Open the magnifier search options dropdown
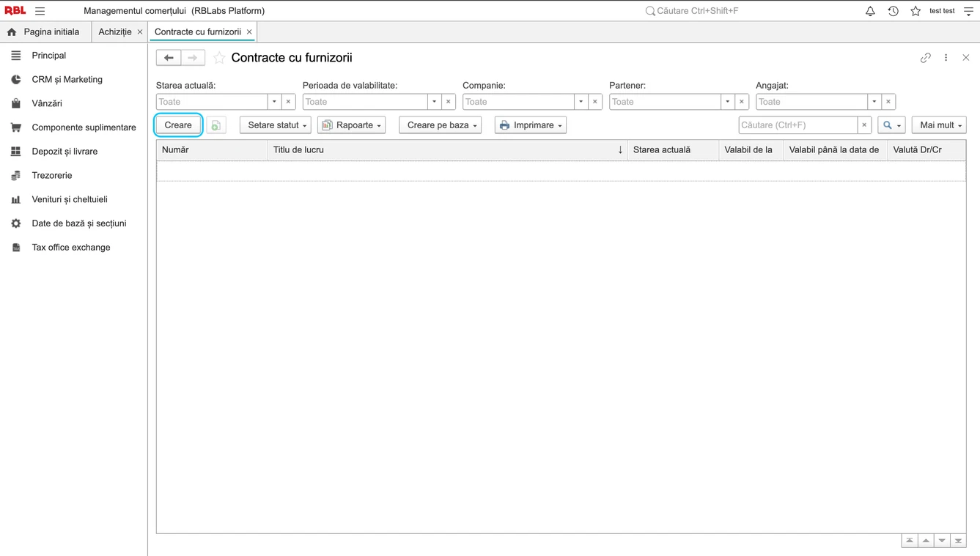The width and height of the screenshot is (980, 556). 891,125
